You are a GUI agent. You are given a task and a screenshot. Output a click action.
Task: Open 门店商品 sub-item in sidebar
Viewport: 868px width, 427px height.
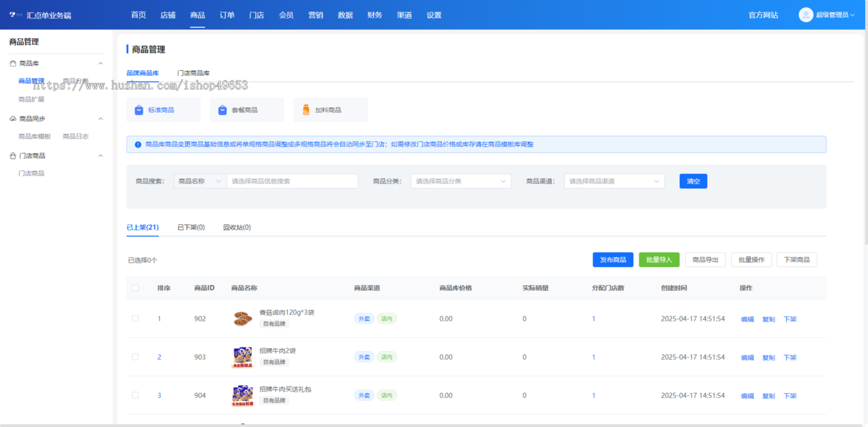click(x=31, y=173)
